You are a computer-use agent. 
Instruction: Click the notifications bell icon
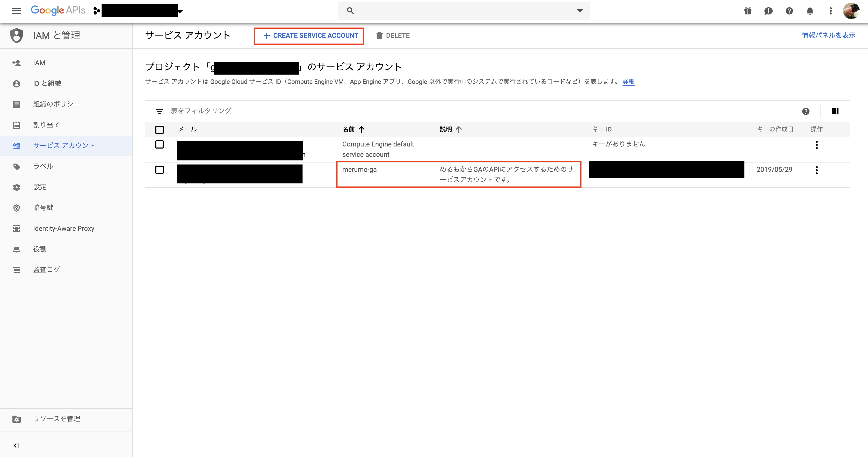click(x=810, y=11)
